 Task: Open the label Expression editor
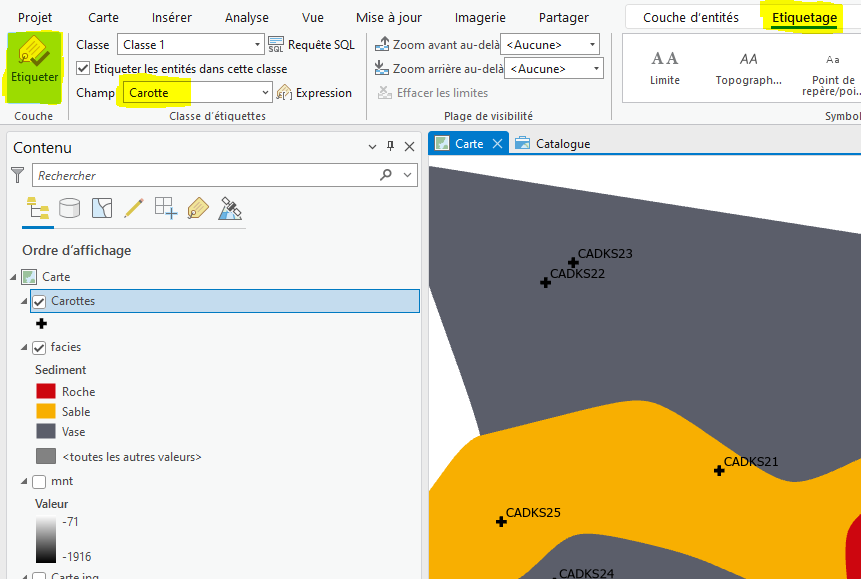(x=314, y=93)
